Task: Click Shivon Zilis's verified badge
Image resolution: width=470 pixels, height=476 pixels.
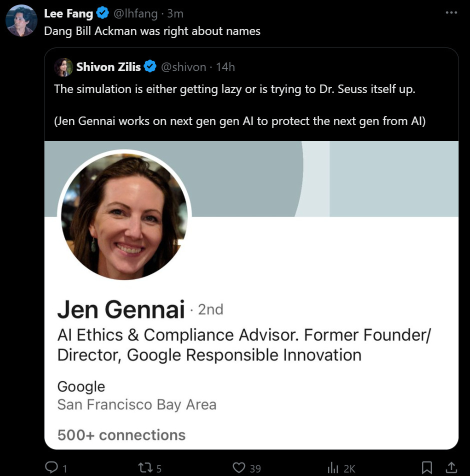Action: 150,66
